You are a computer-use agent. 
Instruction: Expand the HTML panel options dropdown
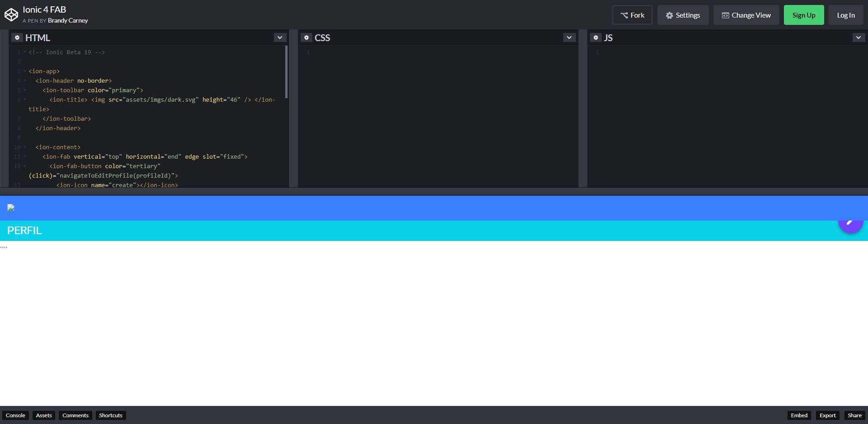280,38
